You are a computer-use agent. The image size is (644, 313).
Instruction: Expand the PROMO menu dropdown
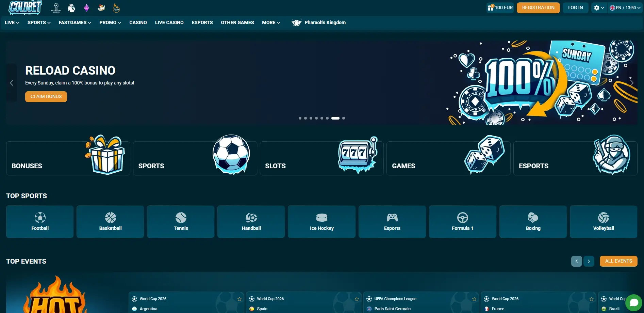[110, 22]
